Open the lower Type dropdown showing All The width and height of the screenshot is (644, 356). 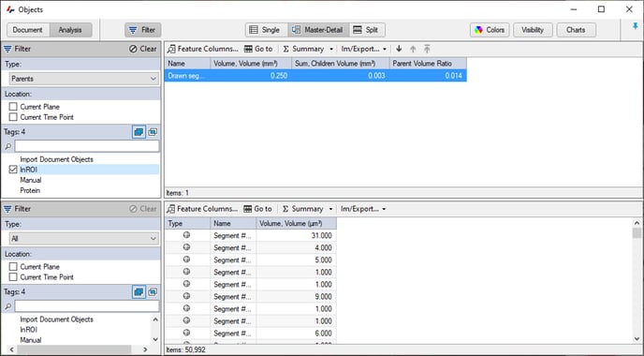point(84,239)
